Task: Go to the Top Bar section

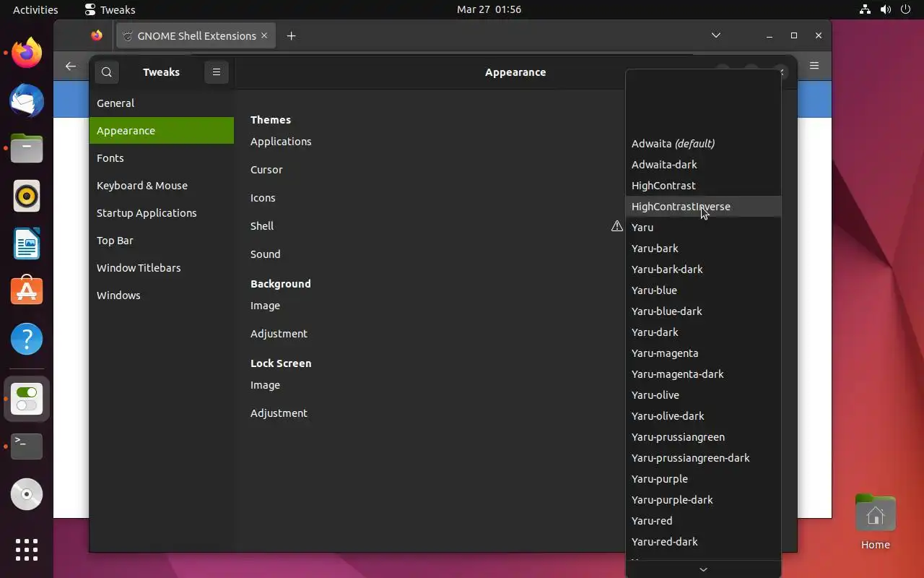Action: 162,241
